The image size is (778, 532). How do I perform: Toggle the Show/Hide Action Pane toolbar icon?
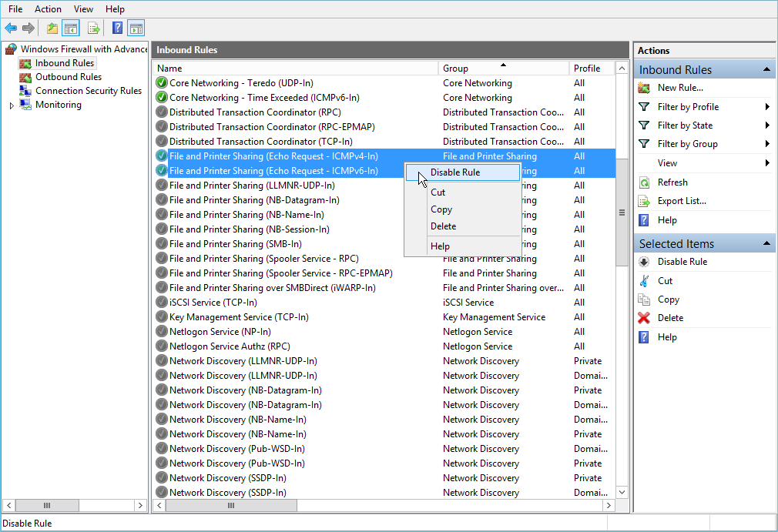tap(136, 28)
